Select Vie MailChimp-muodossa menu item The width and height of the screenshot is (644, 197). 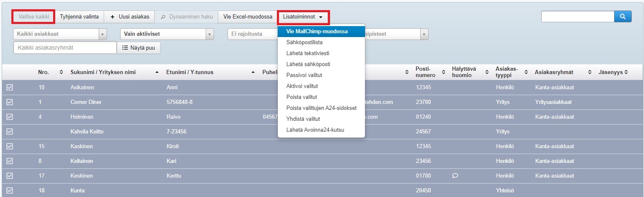321,32
